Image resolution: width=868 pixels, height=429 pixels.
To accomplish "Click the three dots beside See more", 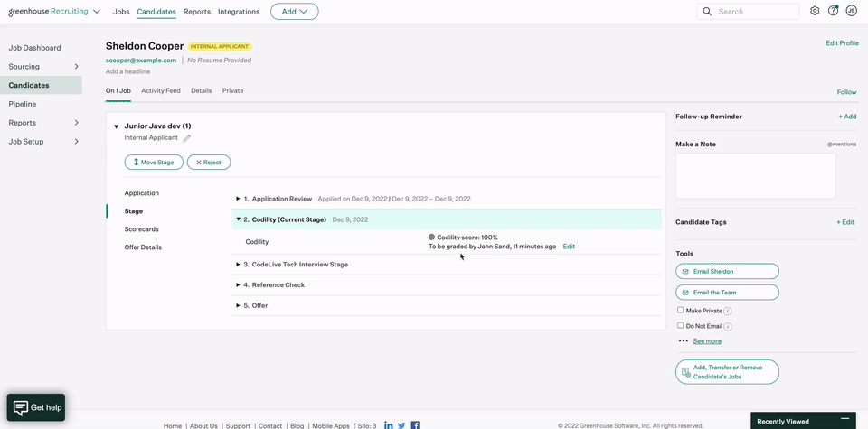I will (684, 341).
